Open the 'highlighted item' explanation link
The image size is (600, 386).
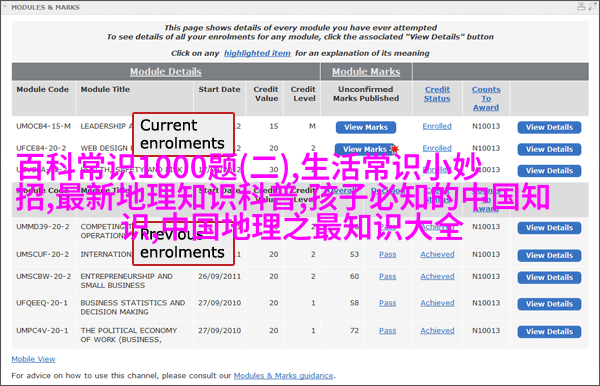[x=257, y=53]
